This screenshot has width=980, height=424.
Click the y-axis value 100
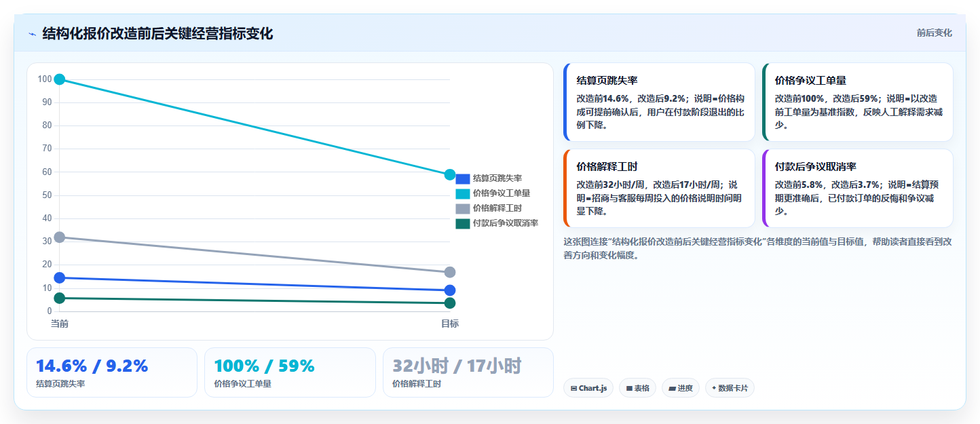pos(45,79)
